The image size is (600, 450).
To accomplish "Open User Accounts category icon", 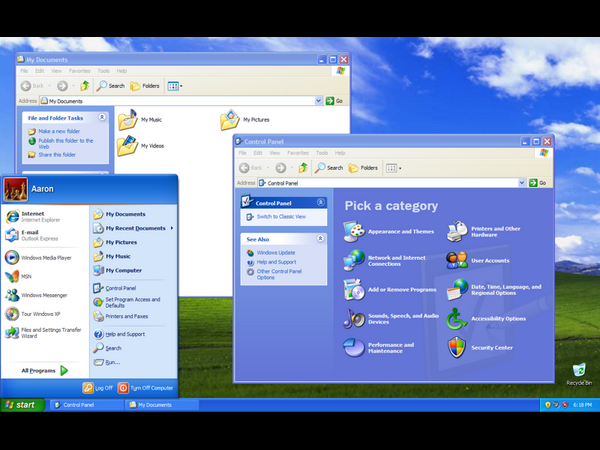I will click(457, 260).
